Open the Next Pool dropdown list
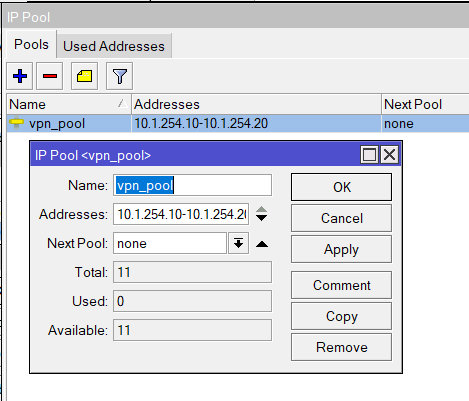The image size is (469, 401). [x=238, y=243]
